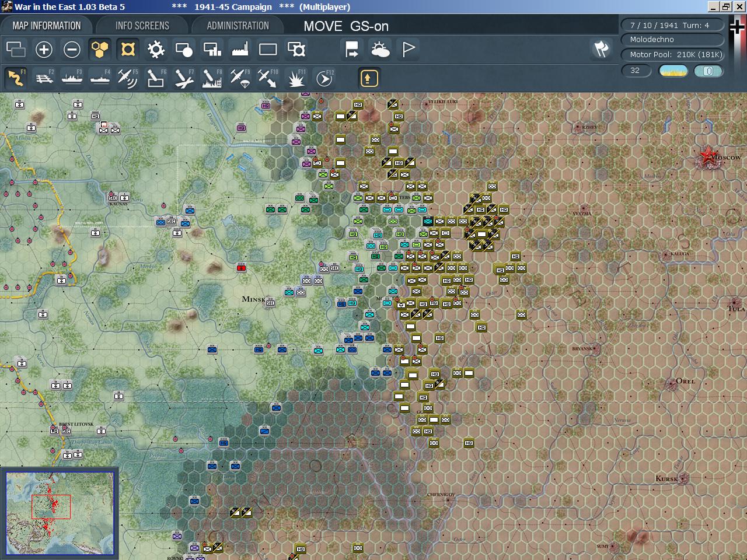The height and width of the screenshot is (560, 747).
Task: Open the Map Information tab
Action: click(x=47, y=26)
